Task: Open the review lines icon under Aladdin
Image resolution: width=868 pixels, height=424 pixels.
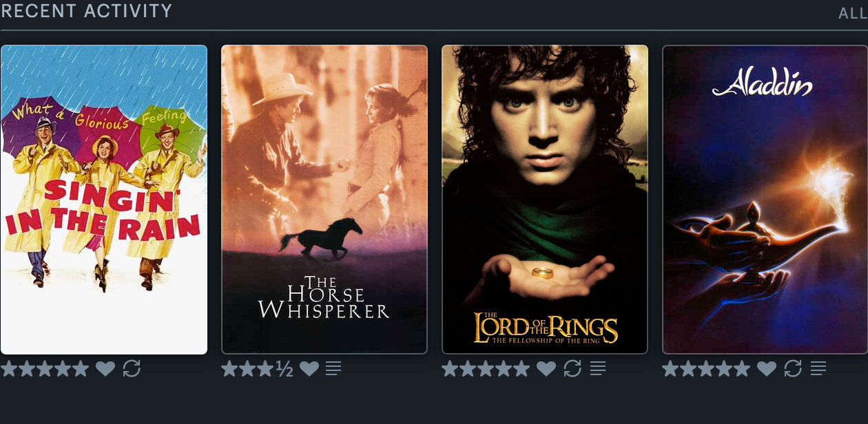Action: (x=818, y=369)
